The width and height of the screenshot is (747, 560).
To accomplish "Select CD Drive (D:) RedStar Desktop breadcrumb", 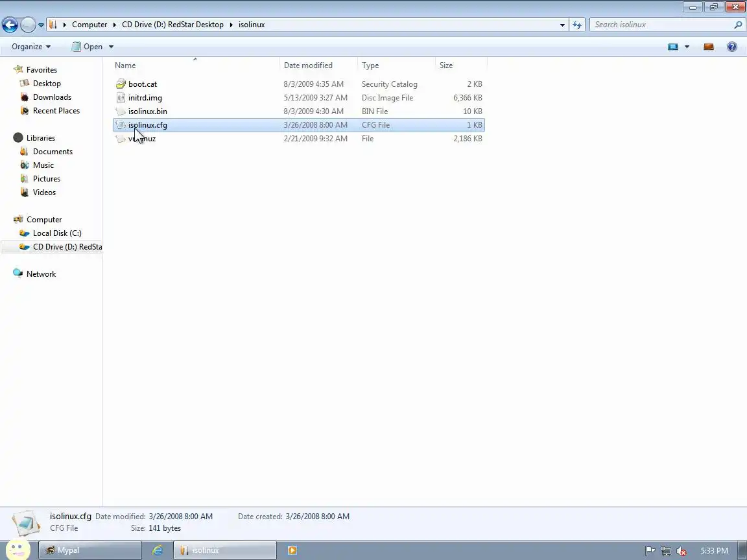I will (172, 25).
